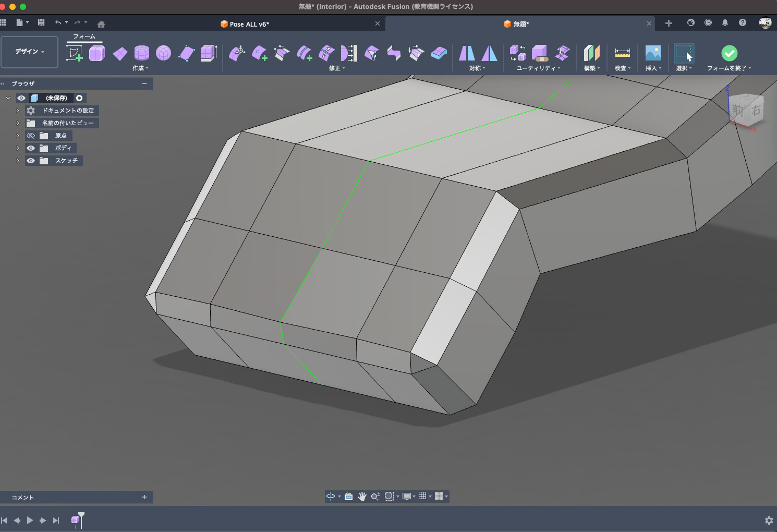The image size is (777, 532).
Task: Select the Create Form Box tool
Action: (97, 53)
